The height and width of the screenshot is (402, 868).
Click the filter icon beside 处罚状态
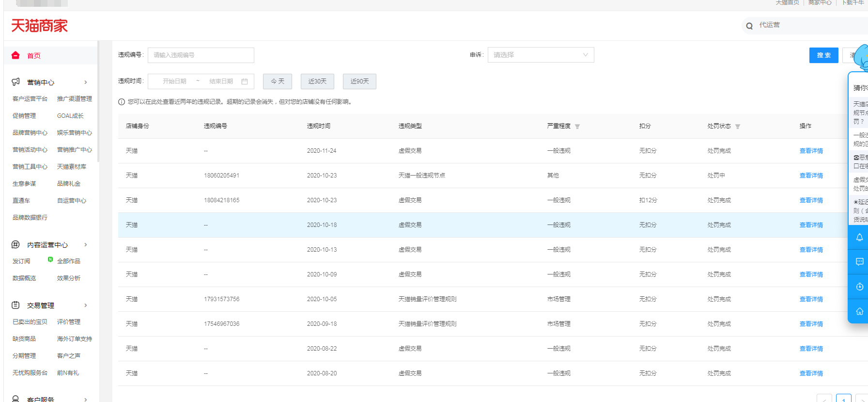tap(738, 127)
